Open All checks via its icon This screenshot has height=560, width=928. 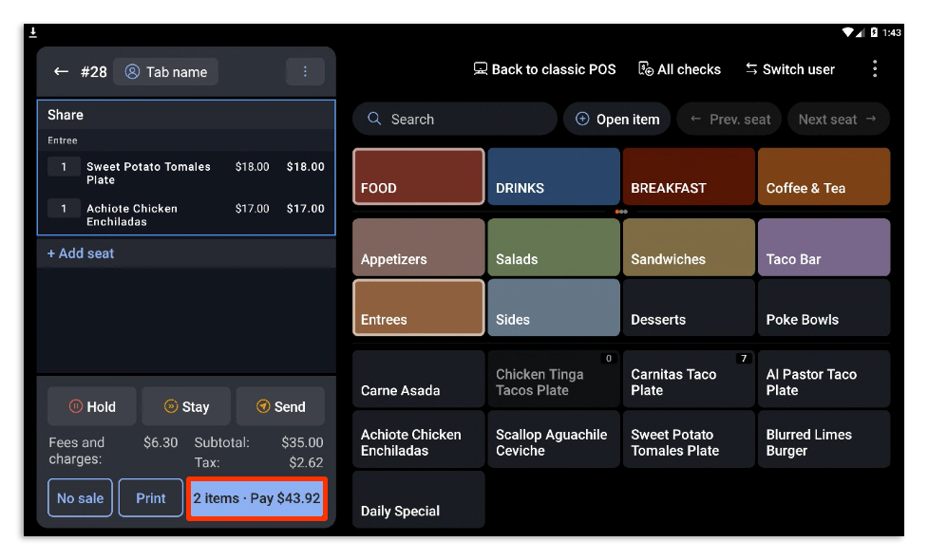(x=644, y=68)
